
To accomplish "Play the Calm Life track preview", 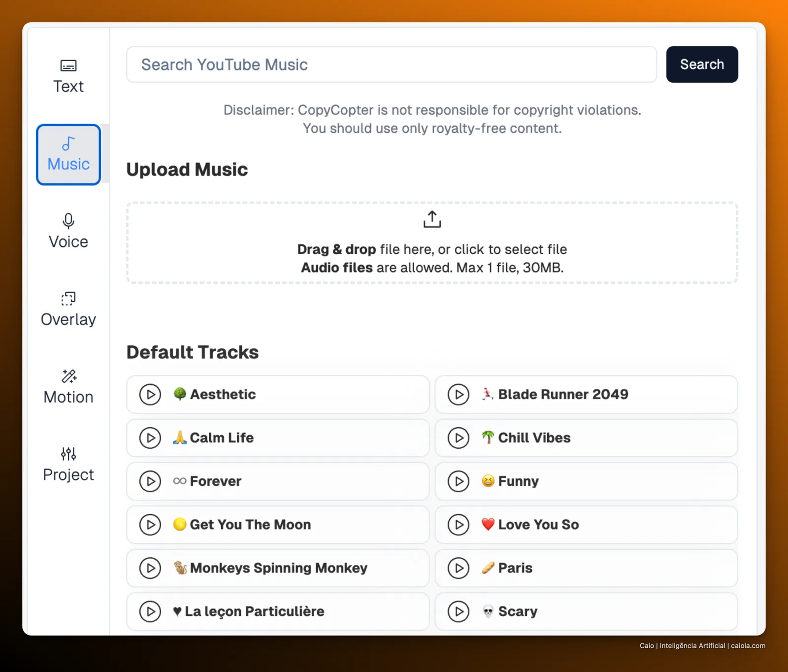I will (150, 438).
